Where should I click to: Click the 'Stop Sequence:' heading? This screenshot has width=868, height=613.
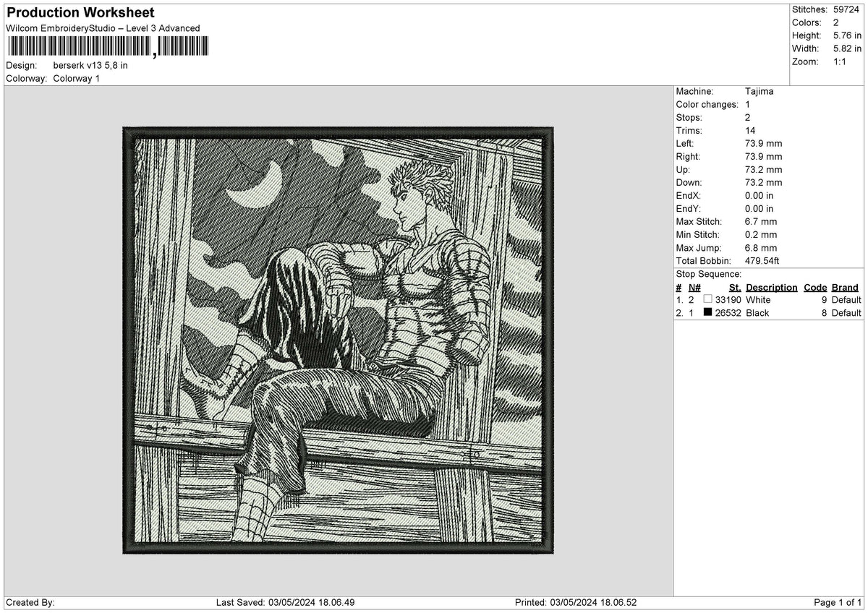point(708,274)
